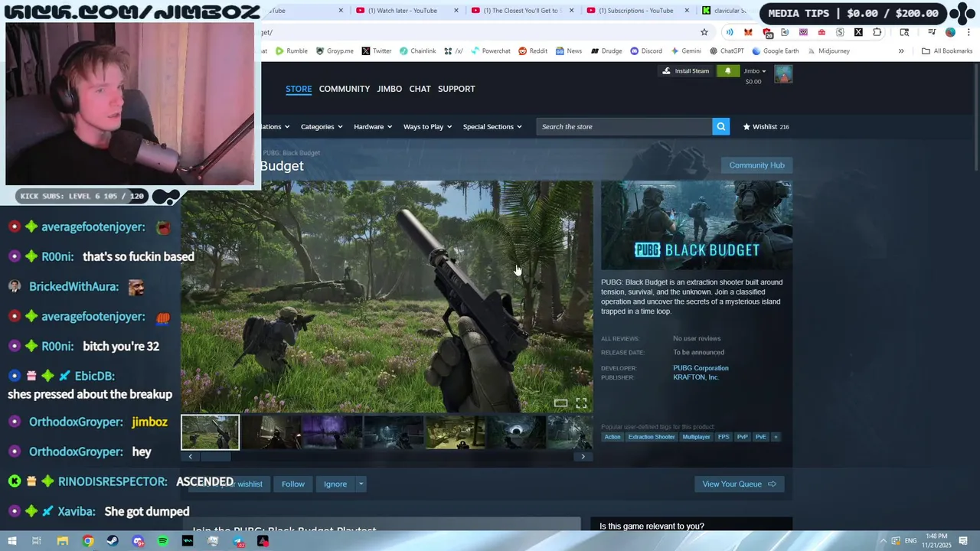Open the STORE menu in Steam header
The width and height of the screenshot is (980, 551).
299,89
